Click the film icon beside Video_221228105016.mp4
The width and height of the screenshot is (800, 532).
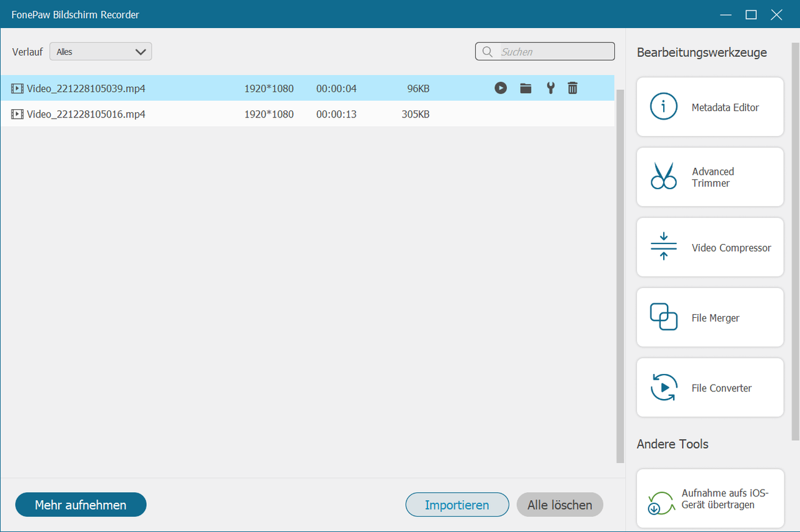pos(17,114)
